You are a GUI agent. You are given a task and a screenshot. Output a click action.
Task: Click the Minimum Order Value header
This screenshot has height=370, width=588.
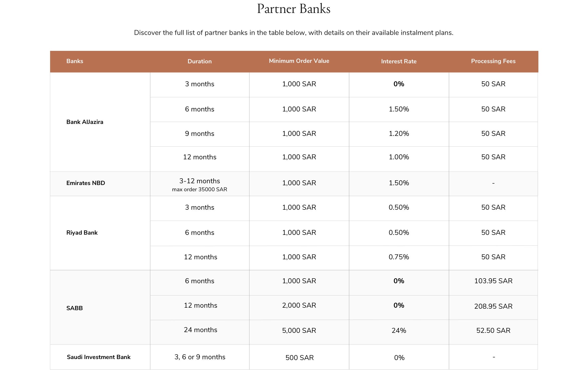(299, 61)
